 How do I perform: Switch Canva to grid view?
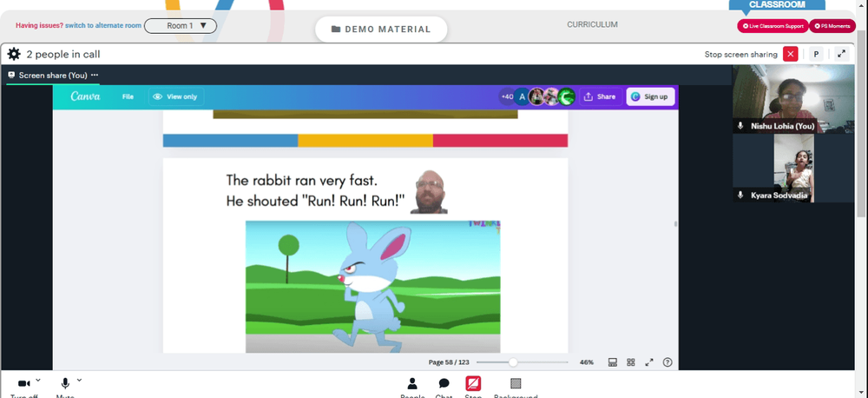[x=630, y=362]
